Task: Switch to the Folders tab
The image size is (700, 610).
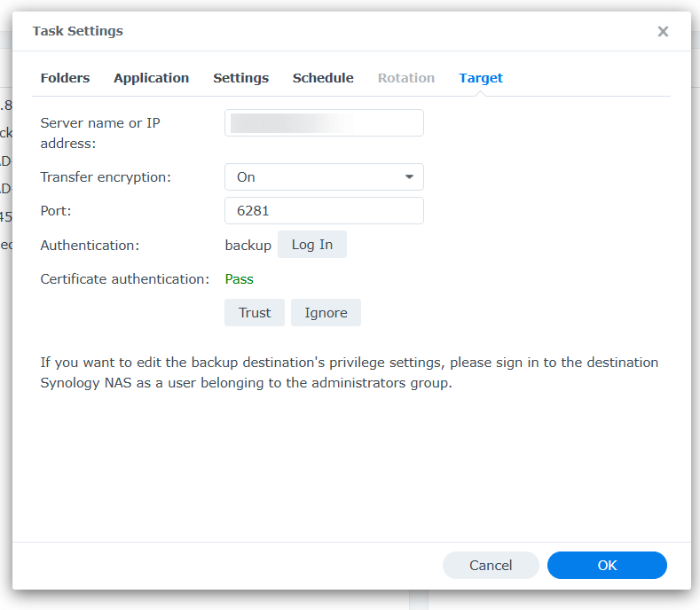Action: pyautogui.click(x=65, y=78)
